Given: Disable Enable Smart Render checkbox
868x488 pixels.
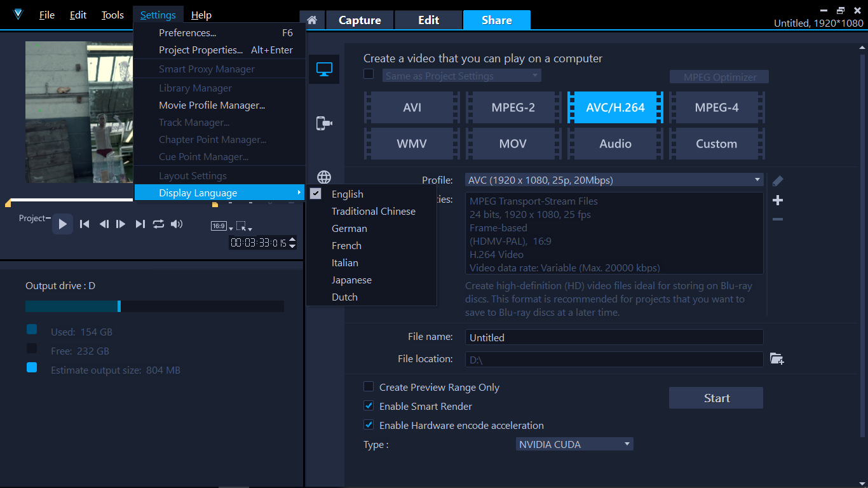Looking at the screenshot, I should pyautogui.click(x=369, y=406).
